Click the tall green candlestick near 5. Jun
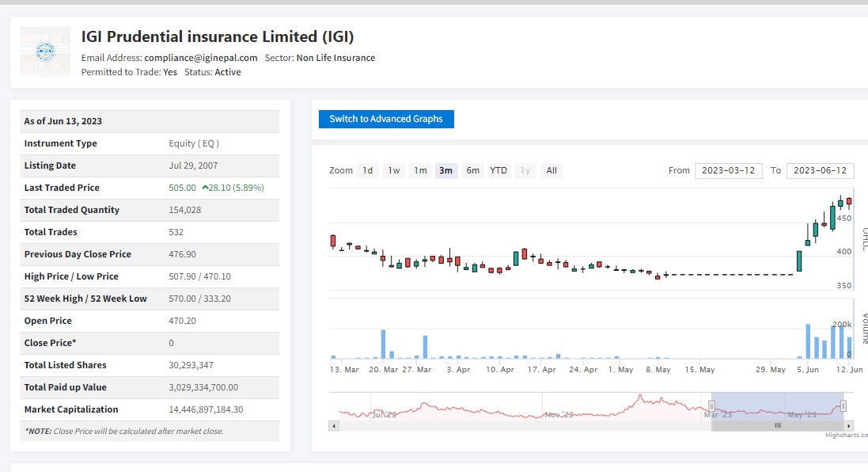The width and height of the screenshot is (868, 472). click(799, 261)
